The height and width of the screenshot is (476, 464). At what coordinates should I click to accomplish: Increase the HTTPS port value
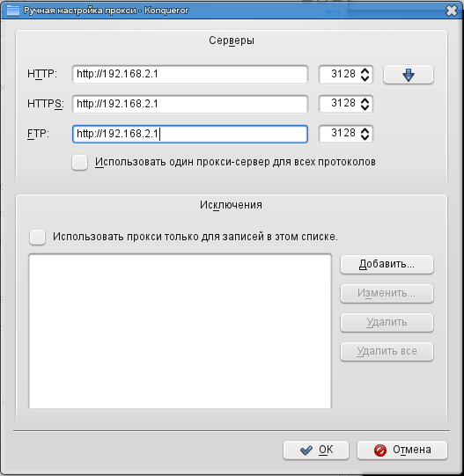tap(365, 100)
